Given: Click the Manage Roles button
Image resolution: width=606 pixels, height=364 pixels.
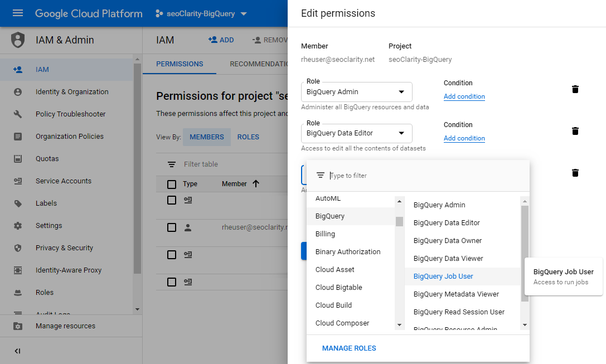Looking at the screenshot, I should [x=349, y=348].
